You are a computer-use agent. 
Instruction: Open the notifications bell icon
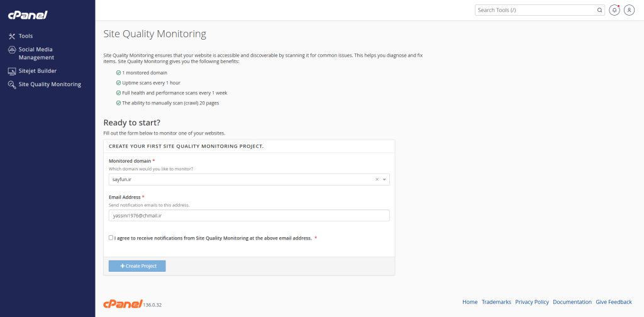coord(614,10)
